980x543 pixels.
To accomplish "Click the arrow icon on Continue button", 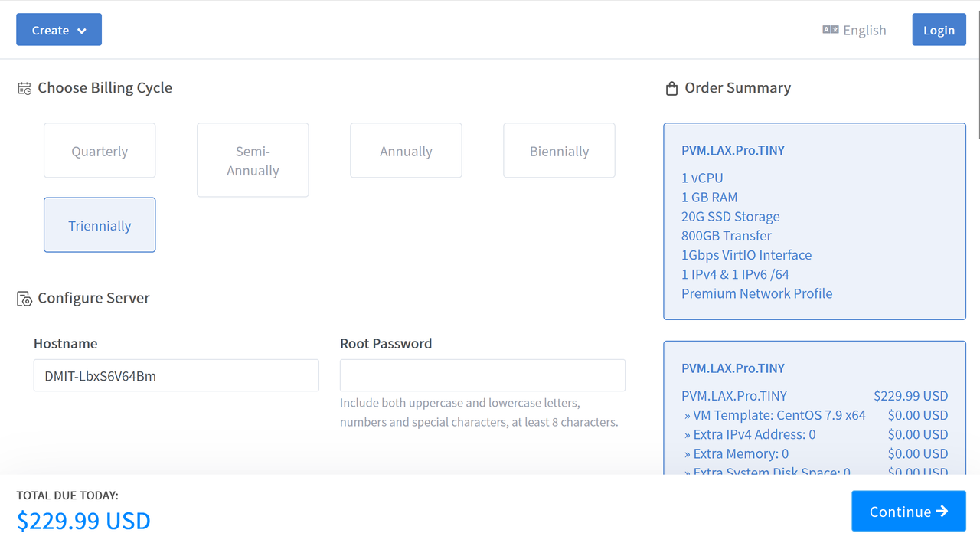I will coord(942,512).
